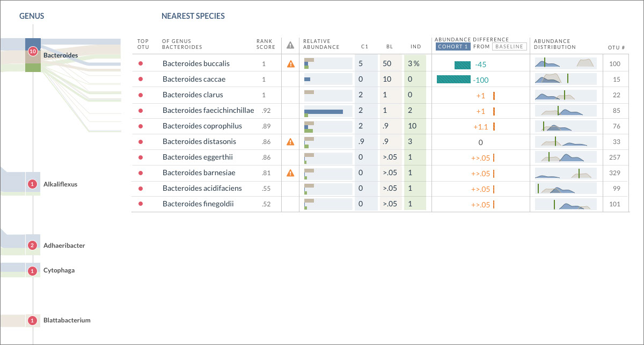
Task: Select the C1 column header
Action: tap(365, 47)
